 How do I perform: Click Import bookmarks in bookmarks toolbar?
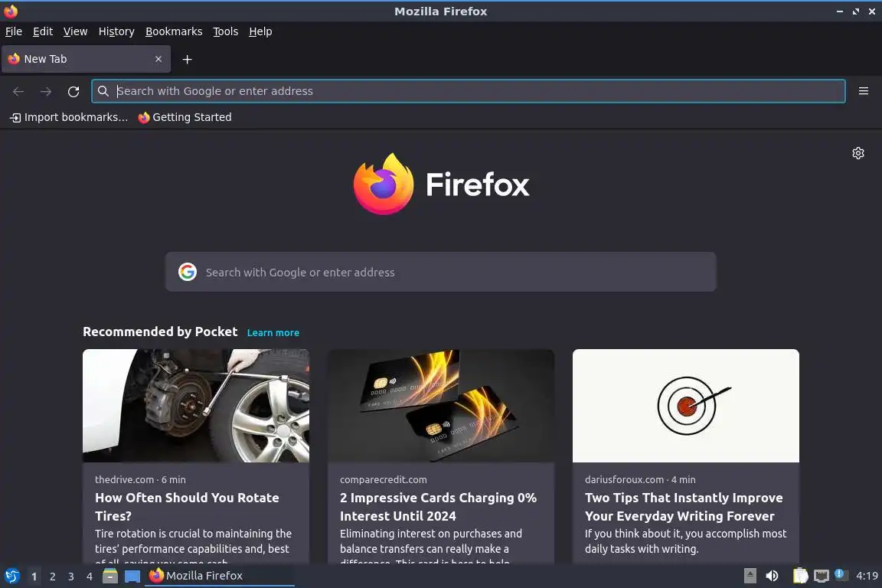point(69,117)
